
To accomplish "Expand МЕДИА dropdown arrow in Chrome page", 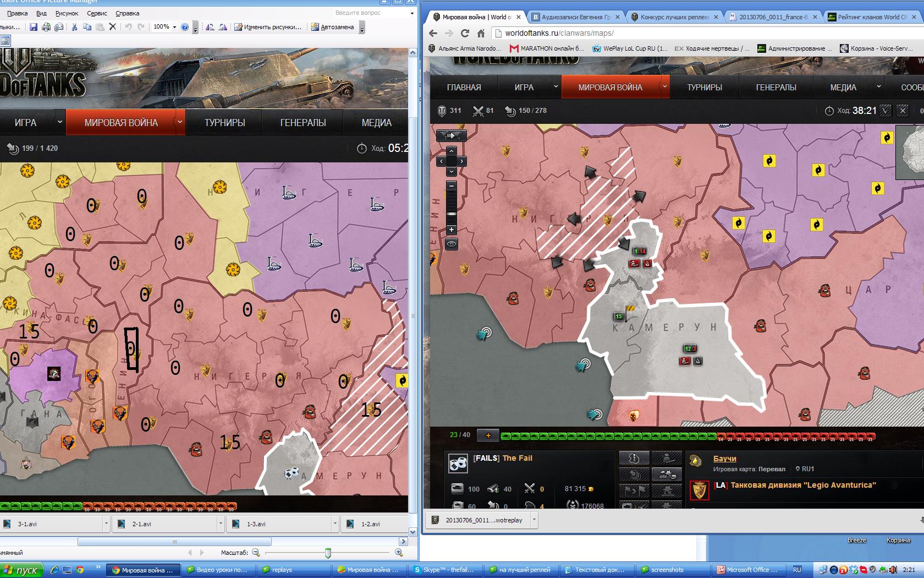I will (878, 87).
